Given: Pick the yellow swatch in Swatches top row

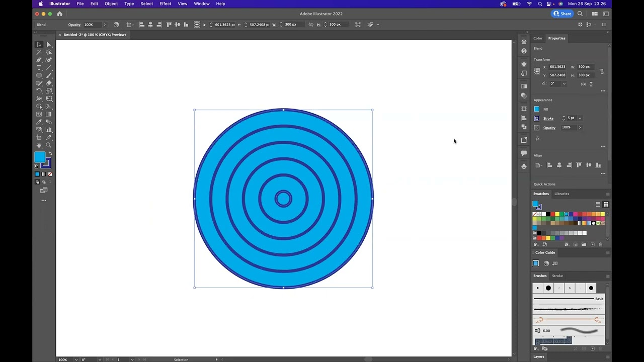Looking at the screenshot, I should [557, 214].
